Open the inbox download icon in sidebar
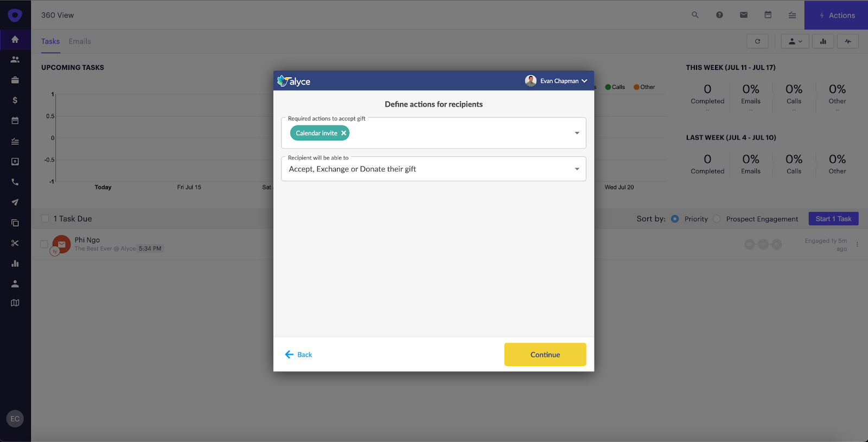Screen dimensions: 868x442 [15, 162]
